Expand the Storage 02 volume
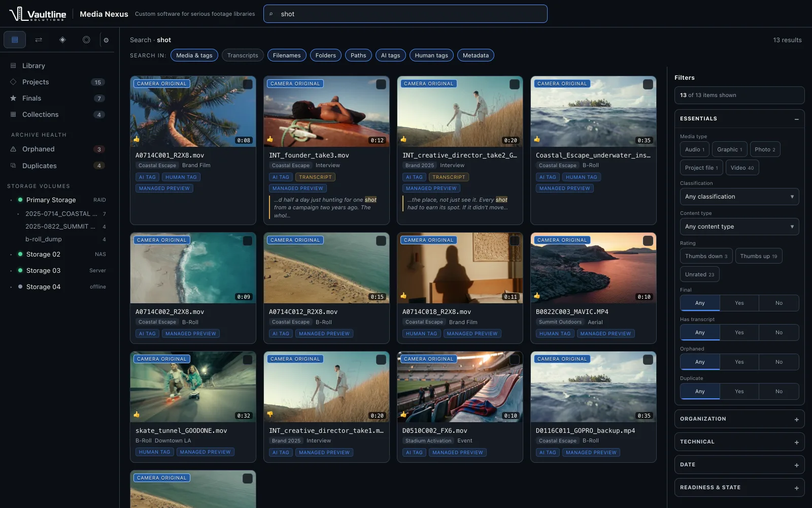This screenshot has height=508, width=812. click(x=11, y=255)
